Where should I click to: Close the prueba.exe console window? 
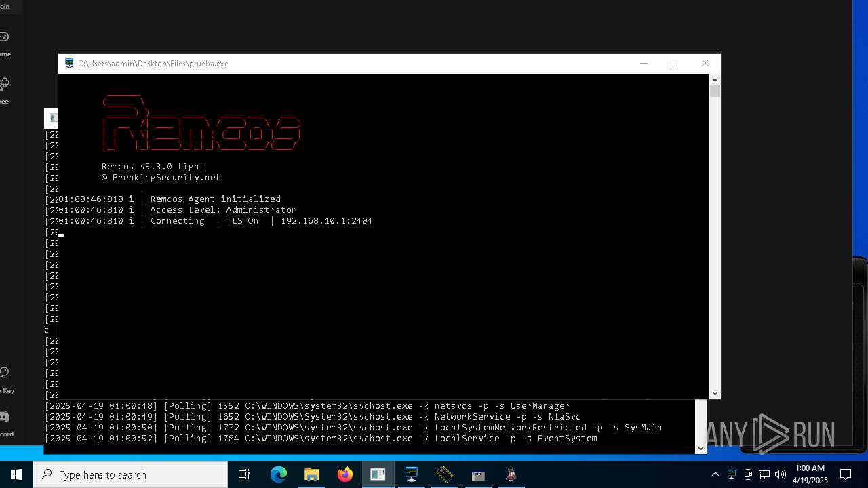pos(705,63)
